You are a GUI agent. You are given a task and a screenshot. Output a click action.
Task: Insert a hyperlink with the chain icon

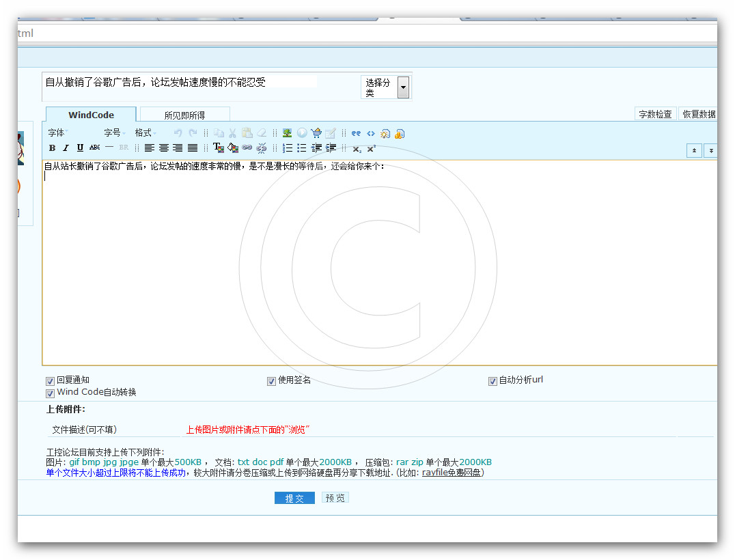click(247, 148)
